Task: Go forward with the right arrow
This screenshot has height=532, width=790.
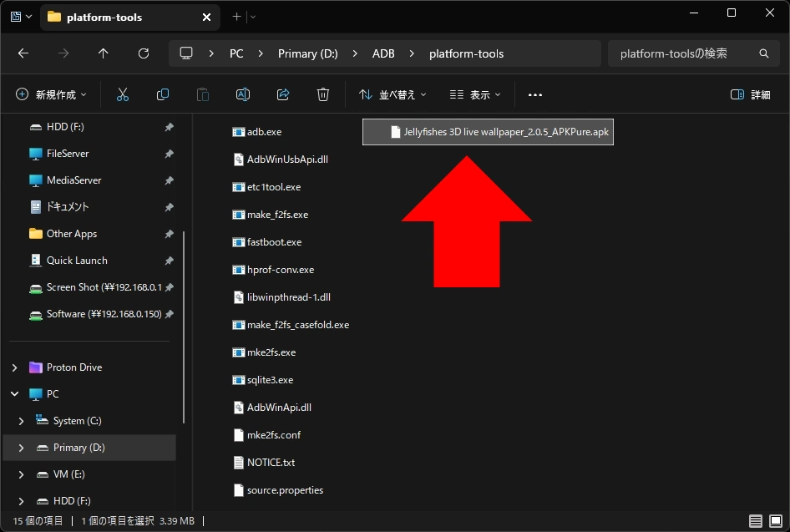Action: [x=63, y=53]
